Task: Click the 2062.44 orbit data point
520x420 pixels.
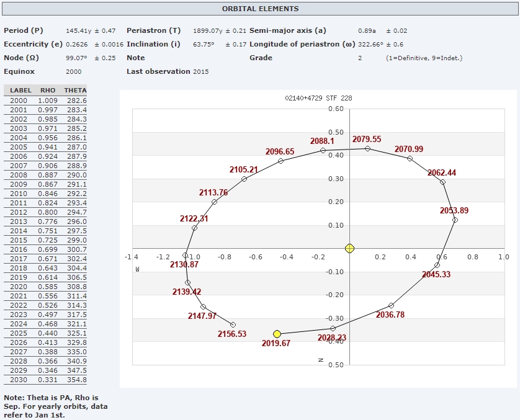Action: coord(442,182)
